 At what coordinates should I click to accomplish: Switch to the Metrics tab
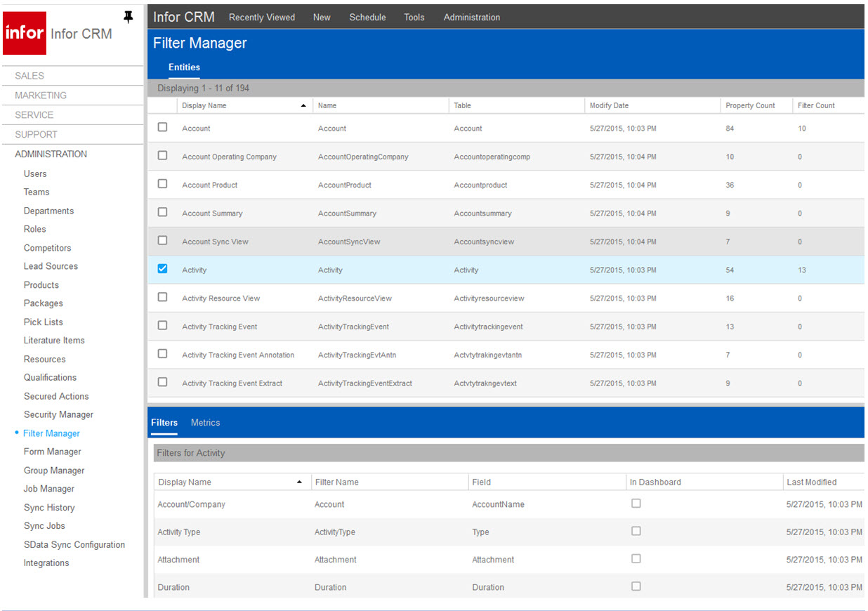coord(205,423)
